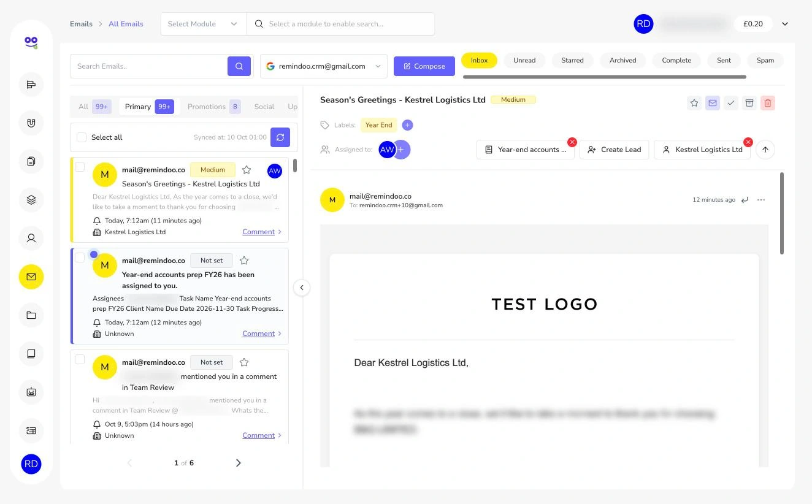812x504 pixels.
Task: Refresh email sync
Action: (280, 137)
